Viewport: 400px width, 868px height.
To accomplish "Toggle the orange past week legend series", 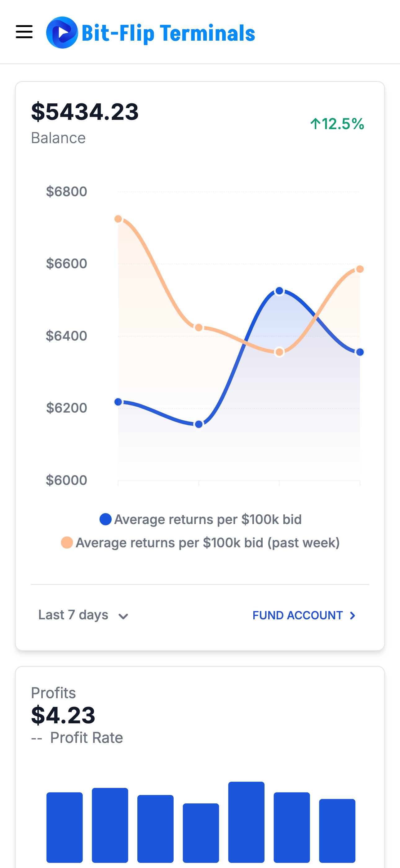I will pyautogui.click(x=207, y=543).
